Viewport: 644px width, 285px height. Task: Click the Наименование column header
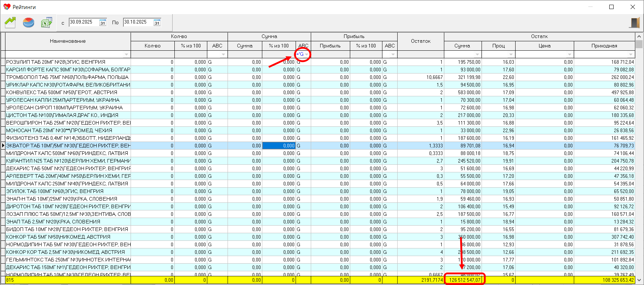(68, 41)
